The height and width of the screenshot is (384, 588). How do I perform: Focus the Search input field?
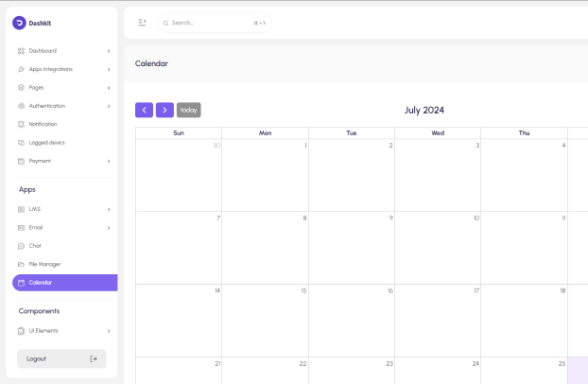pyautogui.click(x=215, y=23)
